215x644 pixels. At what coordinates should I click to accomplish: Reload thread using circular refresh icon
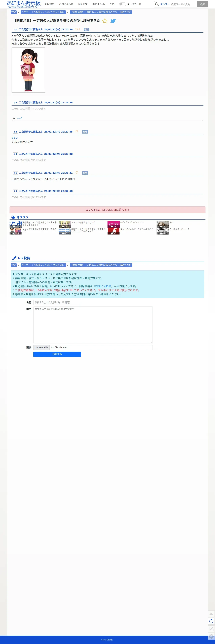[x=211, y=621]
